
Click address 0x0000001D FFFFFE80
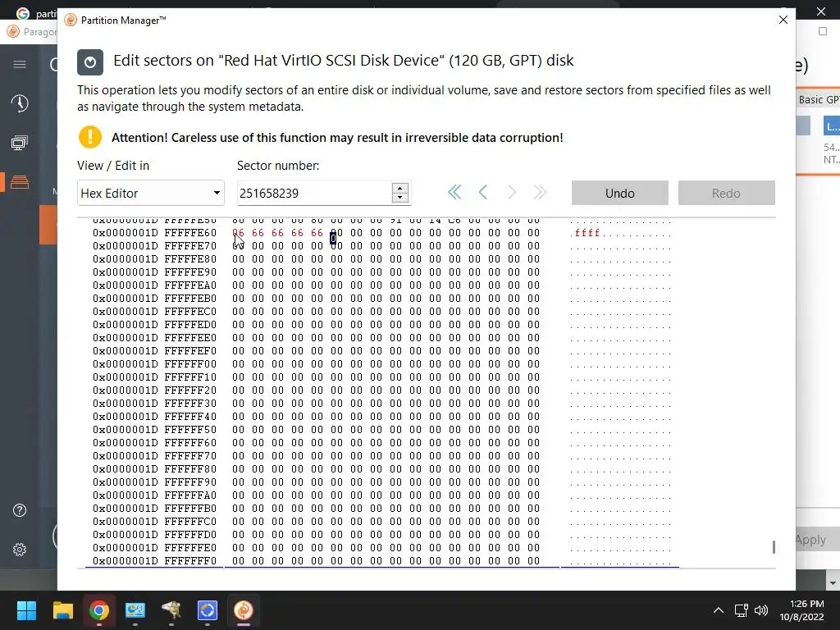coord(154,259)
